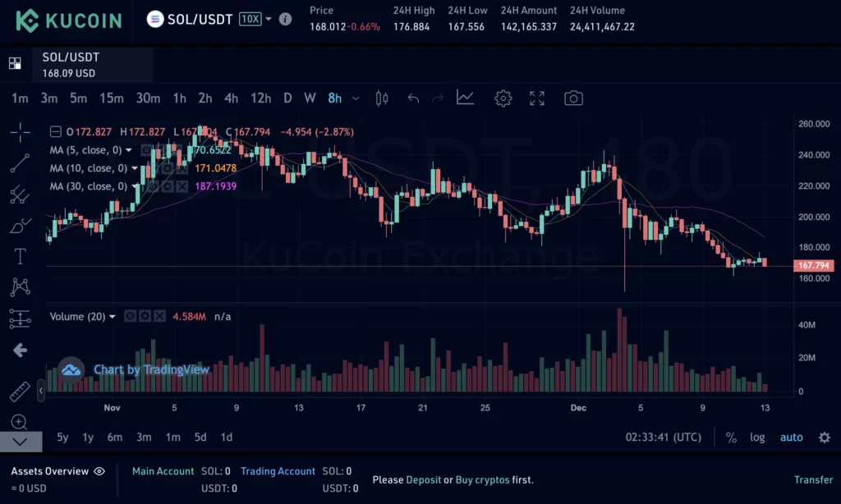
Task: Toggle MA 5 indicator visibility eye
Action: [x=146, y=150]
